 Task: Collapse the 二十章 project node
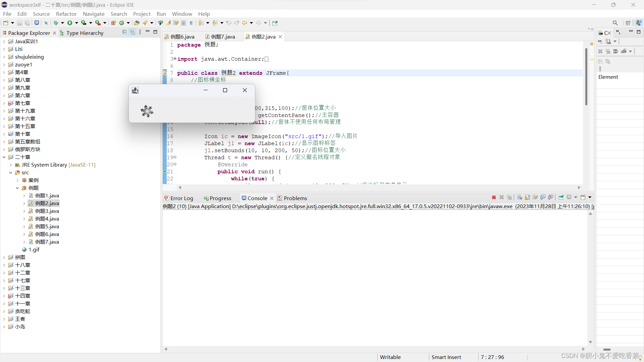point(4,157)
